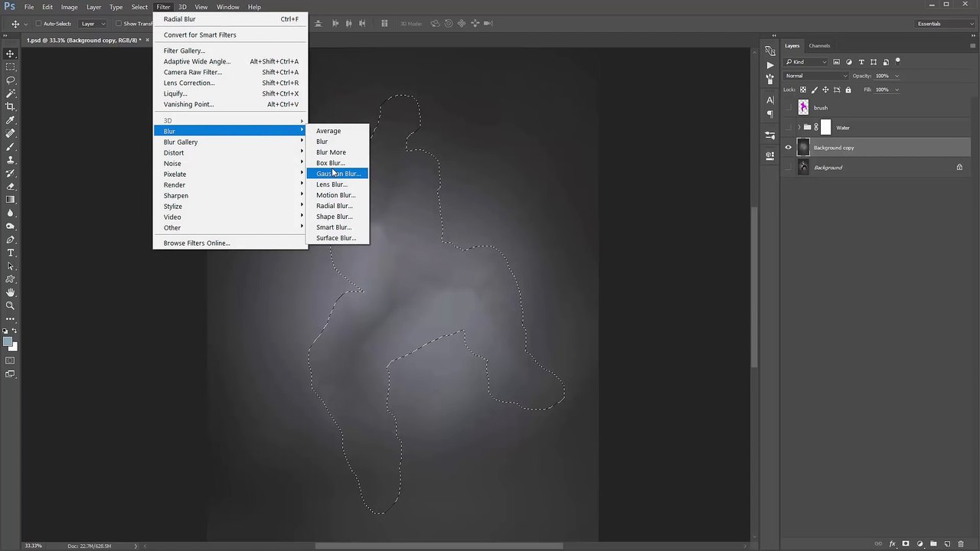Viewport: 980px width, 551px height.
Task: Open the Actions panel play icon
Action: 769,65
